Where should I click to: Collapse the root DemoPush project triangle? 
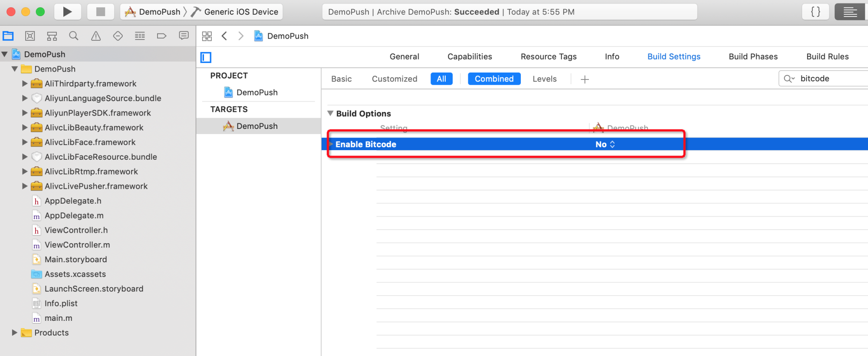(5, 54)
